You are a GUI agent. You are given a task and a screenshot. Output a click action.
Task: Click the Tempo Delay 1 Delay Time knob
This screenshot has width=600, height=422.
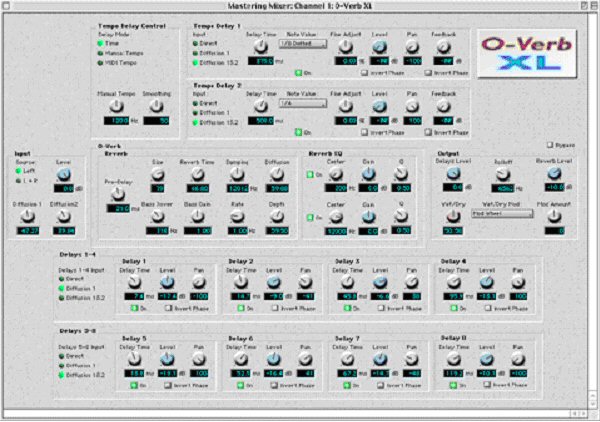(261, 47)
